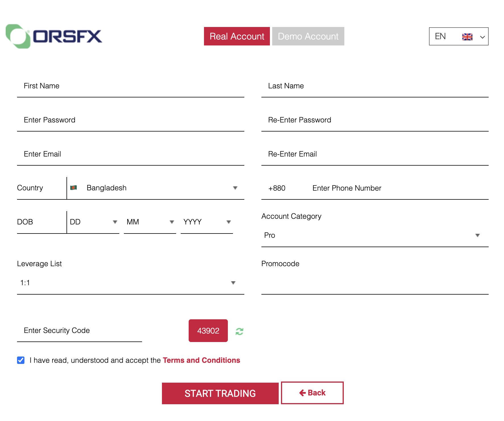Expand the YYYY year dropdown

point(207,222)
